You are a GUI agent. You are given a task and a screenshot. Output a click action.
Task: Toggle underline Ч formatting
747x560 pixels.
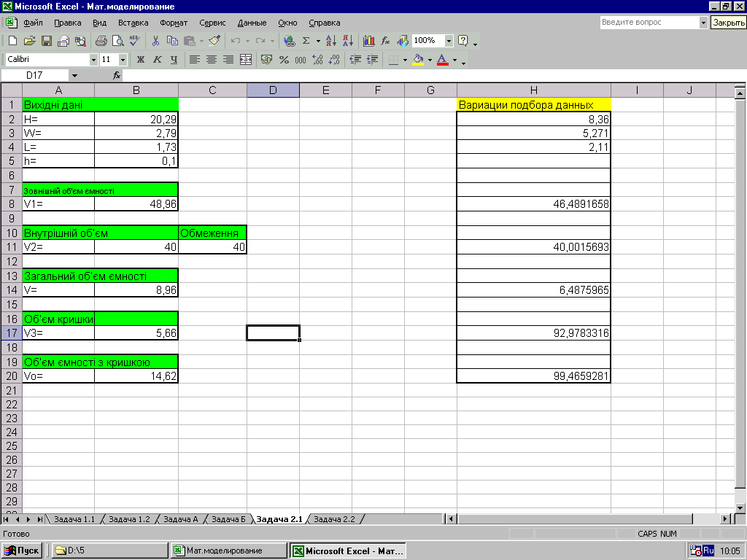tap(174, 60)
